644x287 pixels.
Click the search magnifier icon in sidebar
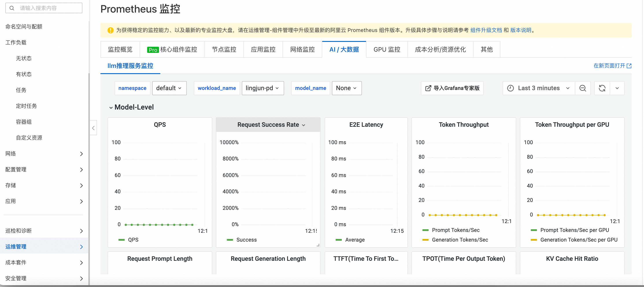[12, 8]
